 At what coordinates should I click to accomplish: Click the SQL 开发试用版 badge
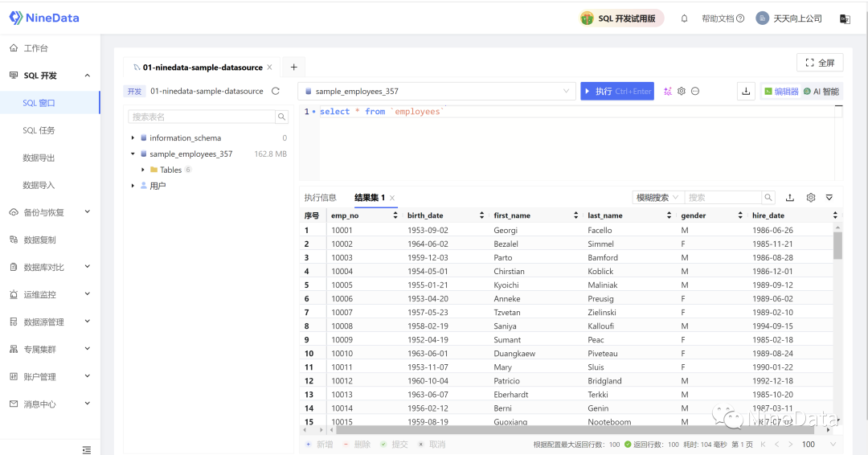click(621, 18)
